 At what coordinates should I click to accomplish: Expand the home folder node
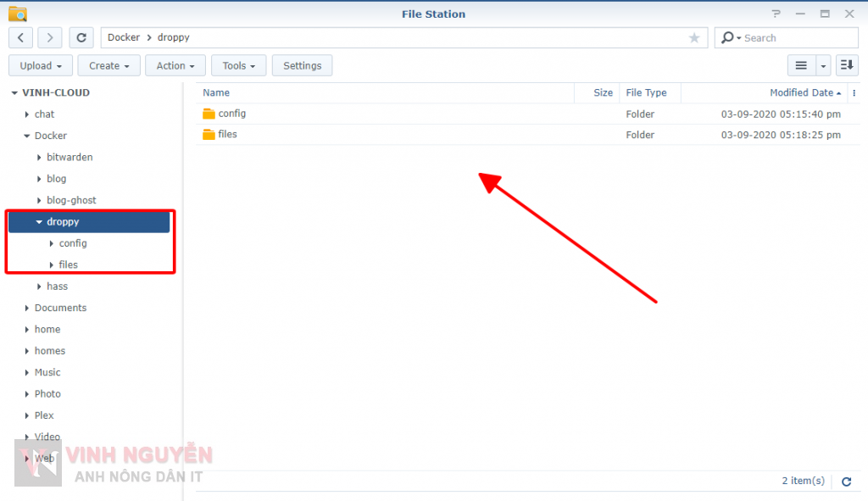26,330
